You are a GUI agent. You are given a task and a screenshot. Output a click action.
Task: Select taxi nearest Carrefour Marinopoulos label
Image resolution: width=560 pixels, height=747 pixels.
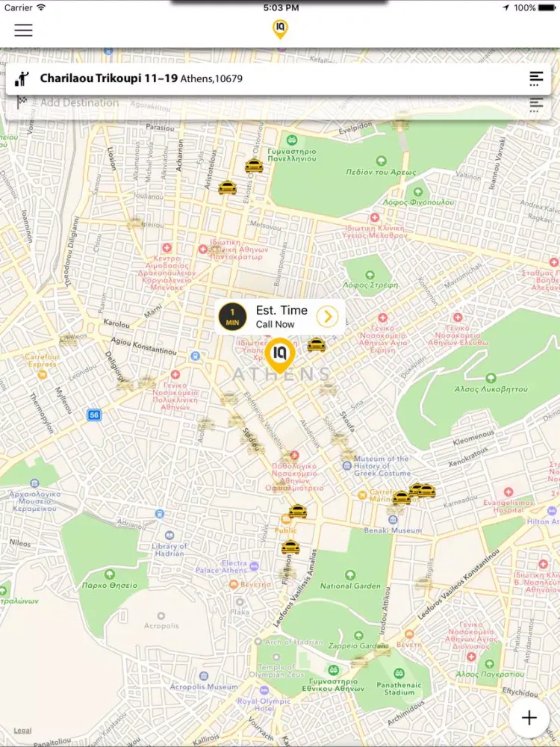point(401,498)
